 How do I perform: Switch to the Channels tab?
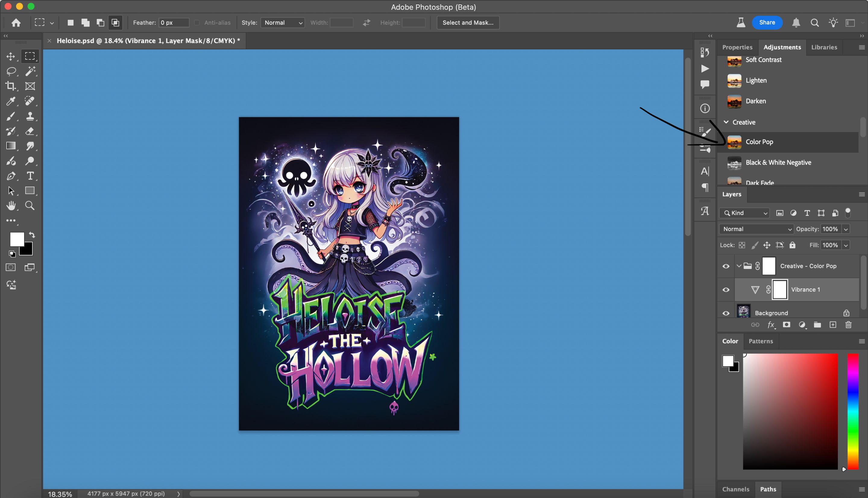pos(736,489)
